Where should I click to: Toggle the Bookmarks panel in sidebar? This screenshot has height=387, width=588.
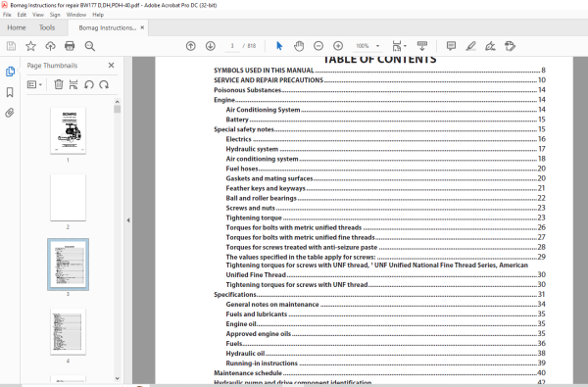pyautogui.click(x=10, y=92)
